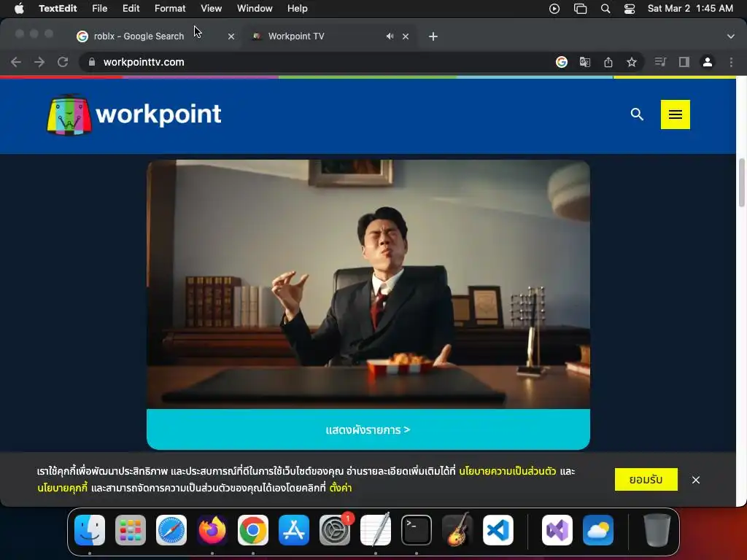
Task: Open GarageBand from the dock
Action: (x=457, y=530)
